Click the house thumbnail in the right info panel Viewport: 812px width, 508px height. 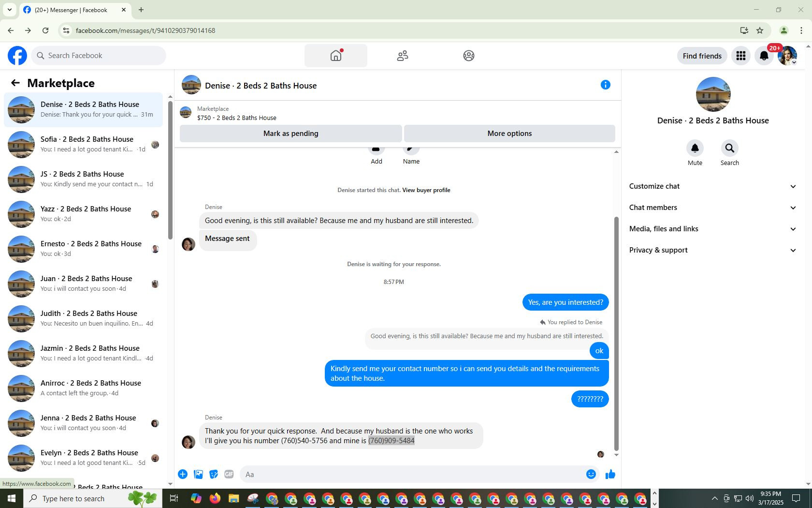tap(713, 94)
